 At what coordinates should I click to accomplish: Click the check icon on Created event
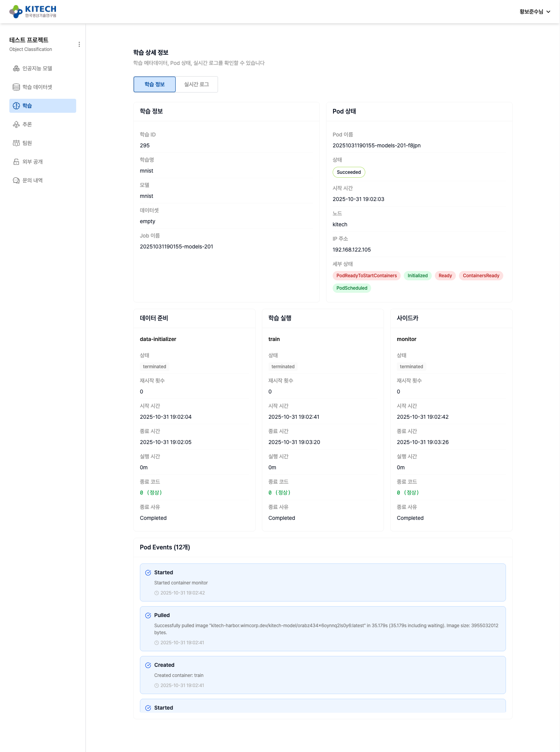(148, 665)
